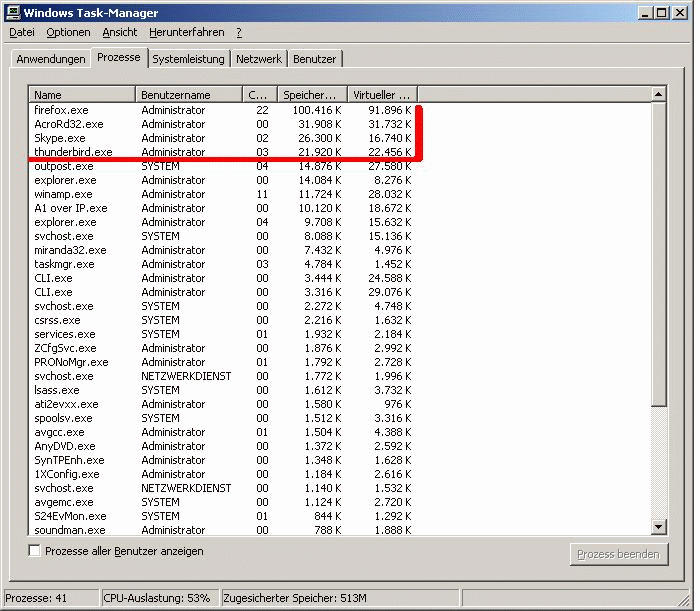
Task: Open the Herunterfahren menu
Action: 187,32
